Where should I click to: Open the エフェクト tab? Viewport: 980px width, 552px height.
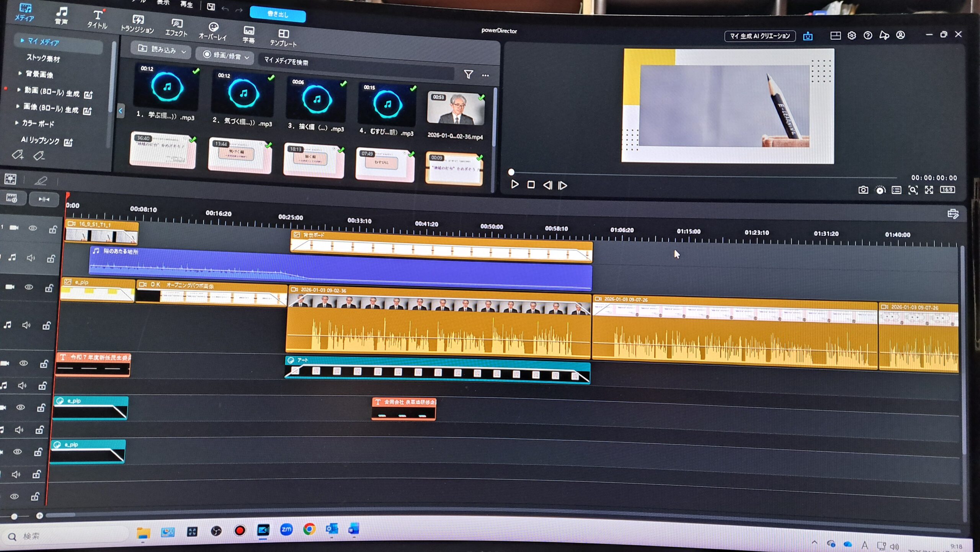[176, 28]
